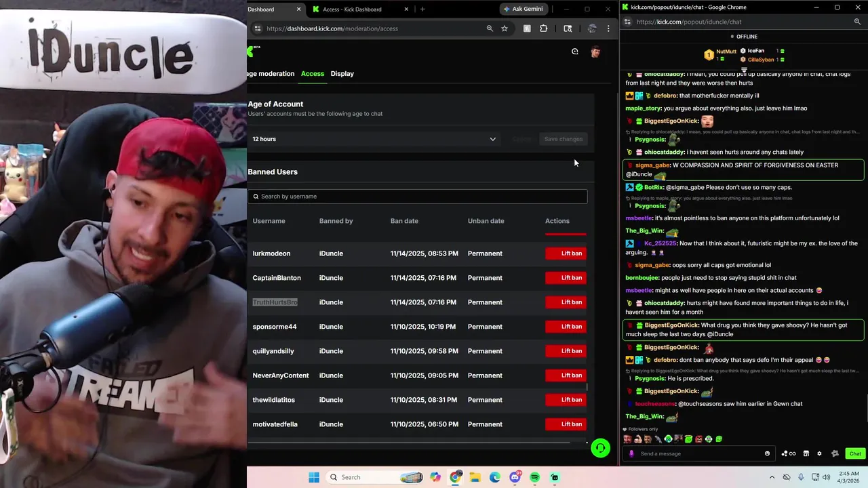Click the Ban date column header

(x=404, y=221)
